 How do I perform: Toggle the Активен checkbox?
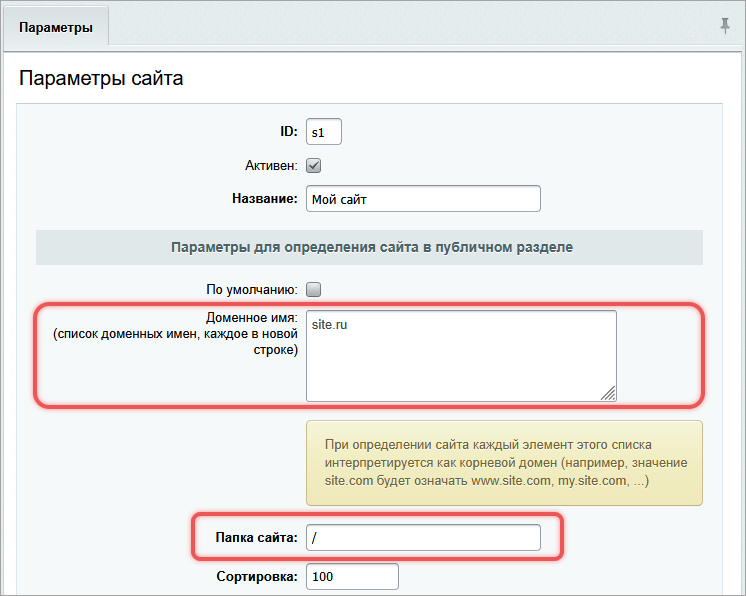click(313, 165)
